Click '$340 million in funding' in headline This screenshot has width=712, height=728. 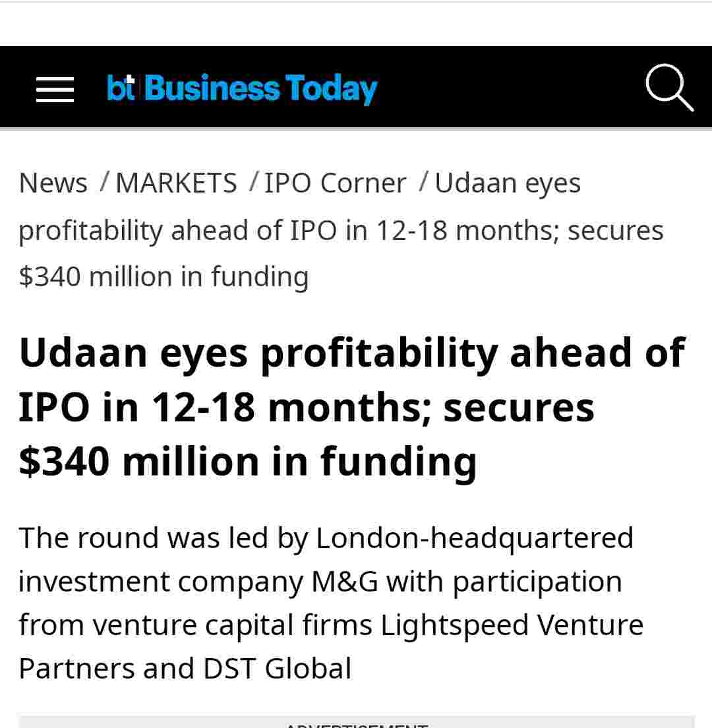[247, 461]
